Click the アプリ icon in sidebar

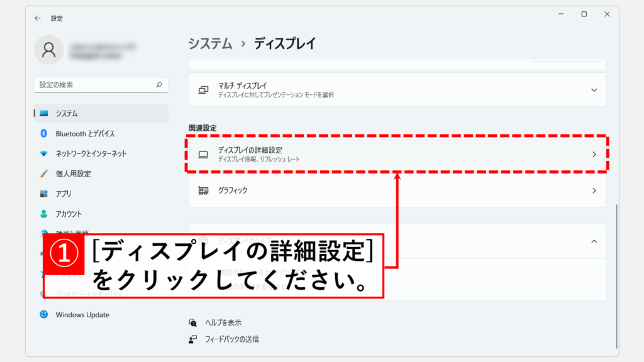click(44, 194)
